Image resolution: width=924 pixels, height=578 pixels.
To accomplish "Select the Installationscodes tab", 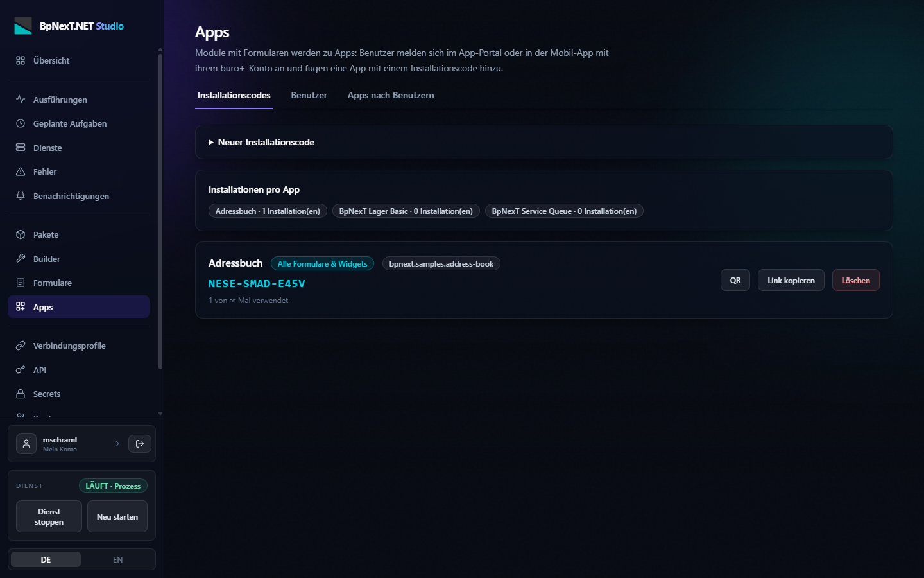I will pos(234,96).
